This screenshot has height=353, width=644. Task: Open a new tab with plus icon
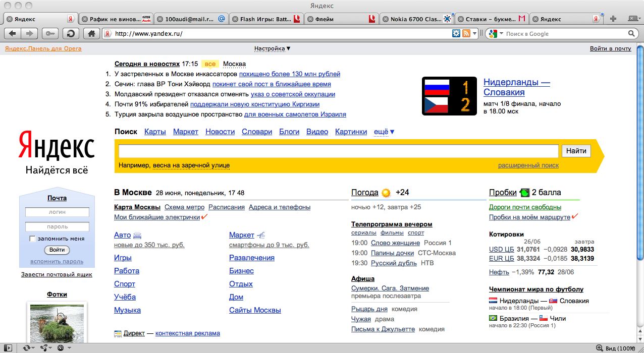(613, 19)
